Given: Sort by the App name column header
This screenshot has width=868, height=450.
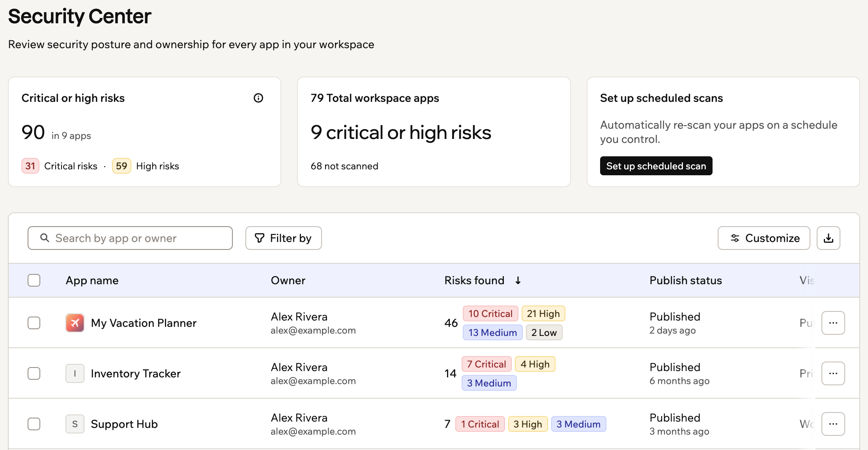Looking at the screenshot, I should [x=92, y=280].
